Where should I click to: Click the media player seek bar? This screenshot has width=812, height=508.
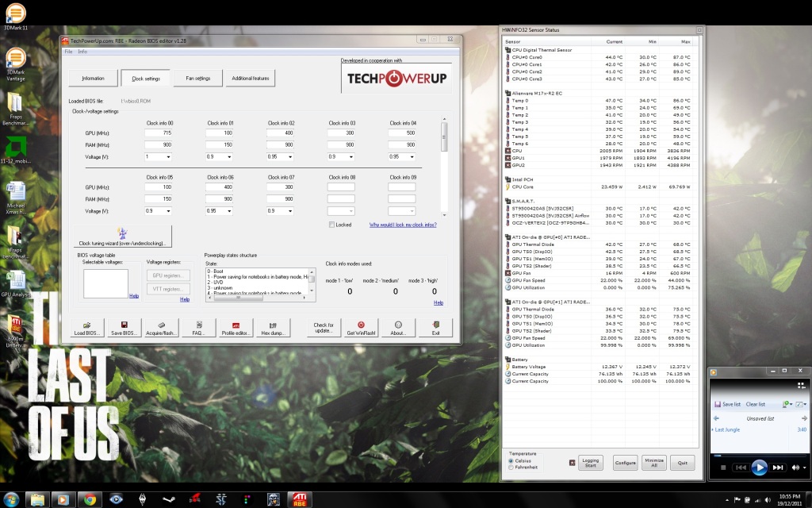[759, 456]
